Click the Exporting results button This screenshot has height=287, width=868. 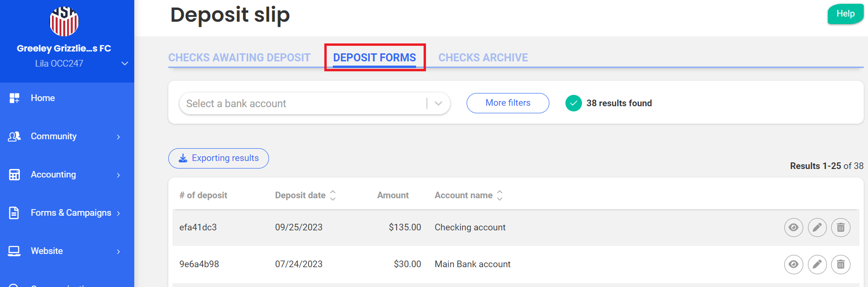click(218, 158)
